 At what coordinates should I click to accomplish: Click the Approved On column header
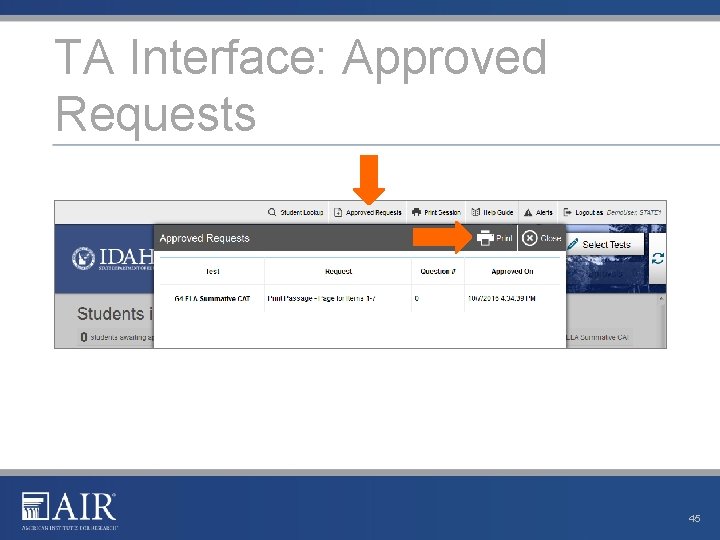(x=512, y=271)
